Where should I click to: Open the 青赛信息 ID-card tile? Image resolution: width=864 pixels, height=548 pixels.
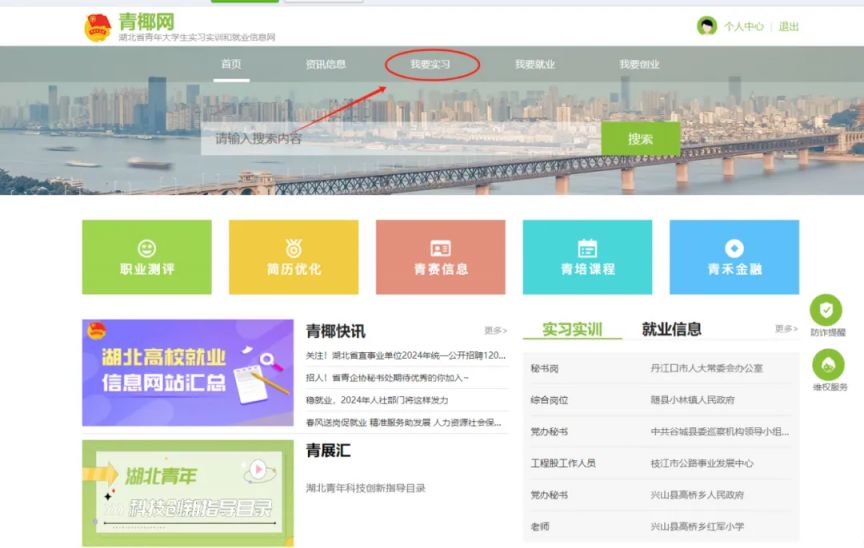point(440,257)
